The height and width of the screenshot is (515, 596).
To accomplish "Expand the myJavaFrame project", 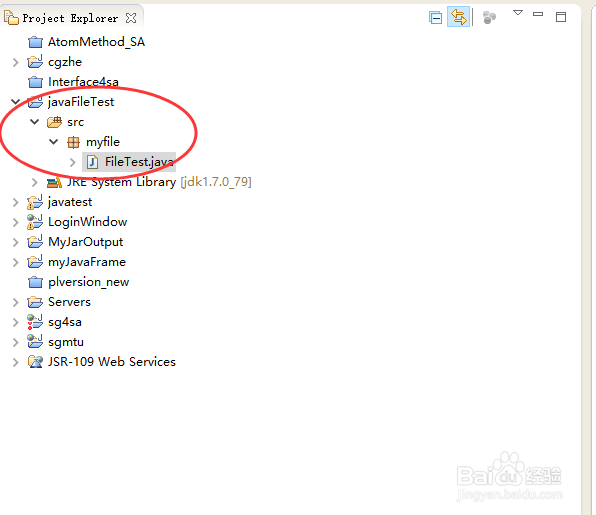I will [x=16, y=262].
